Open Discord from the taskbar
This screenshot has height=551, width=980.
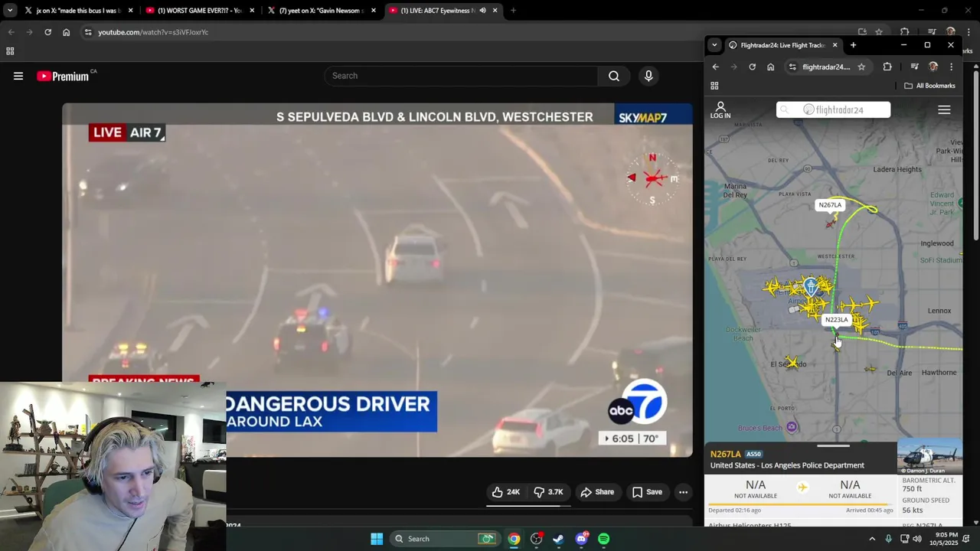click(x=581, y=539)
